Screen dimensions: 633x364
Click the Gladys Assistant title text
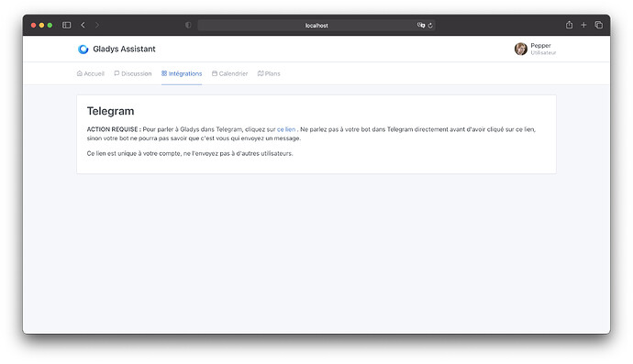[124, 49]
